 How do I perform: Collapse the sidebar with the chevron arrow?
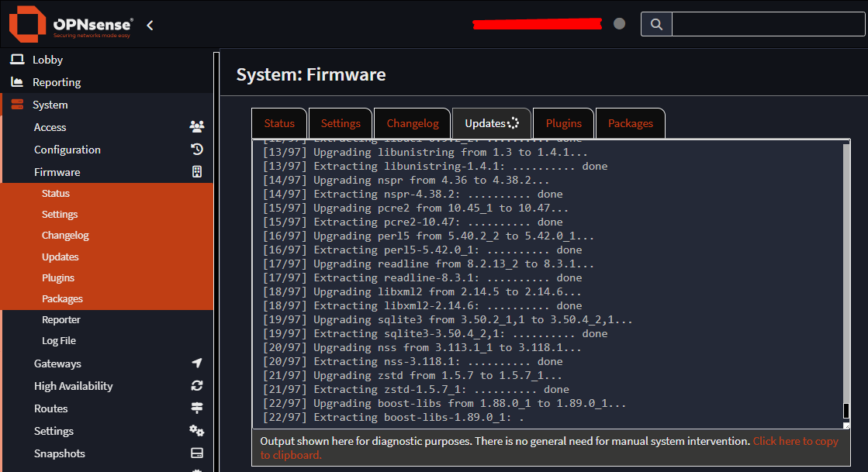pyautogui.click(x=150, y=25)
